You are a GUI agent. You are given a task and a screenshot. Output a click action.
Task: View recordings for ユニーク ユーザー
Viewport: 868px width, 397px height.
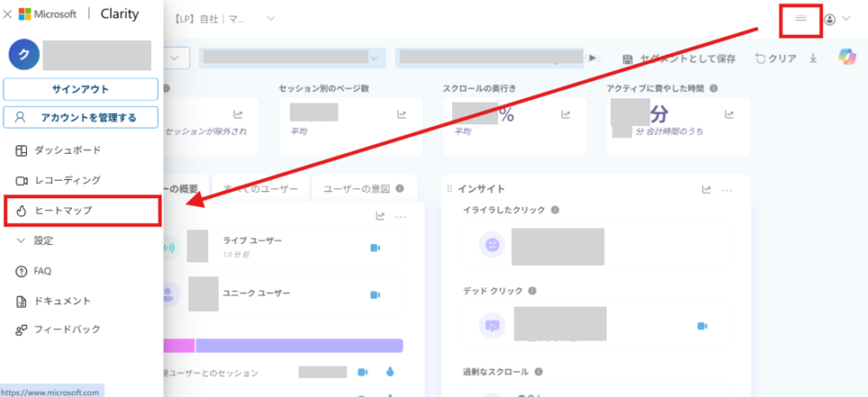[375, 295]
